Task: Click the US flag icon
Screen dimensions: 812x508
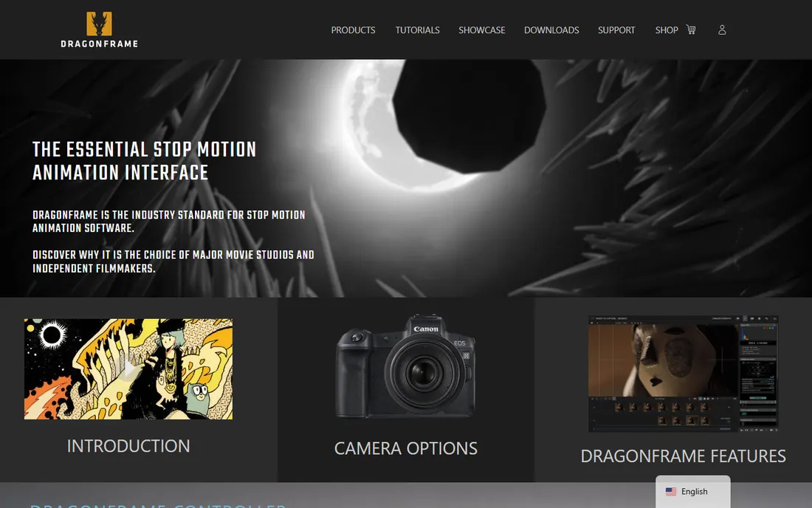Action: point(670,492)
